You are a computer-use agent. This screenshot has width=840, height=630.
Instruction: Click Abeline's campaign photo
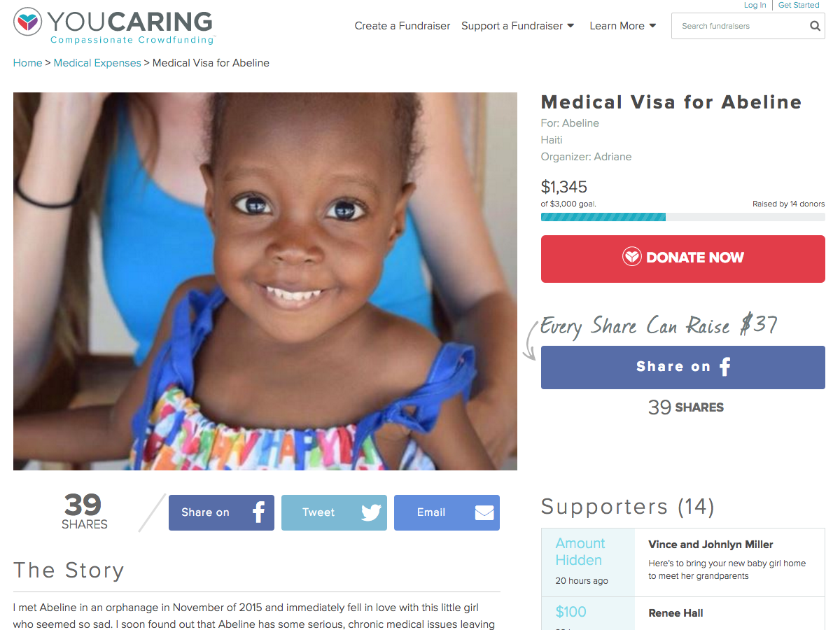coord(265,281)
